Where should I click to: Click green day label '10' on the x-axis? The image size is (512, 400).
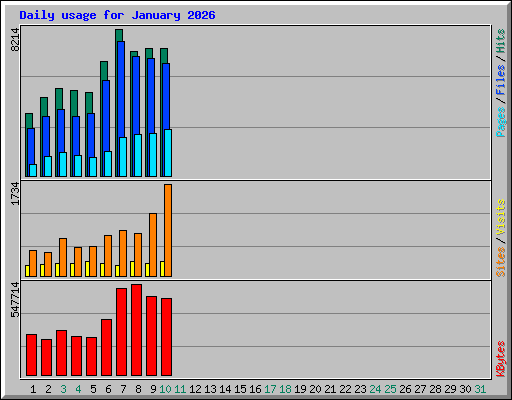click(x=165, y=389)
